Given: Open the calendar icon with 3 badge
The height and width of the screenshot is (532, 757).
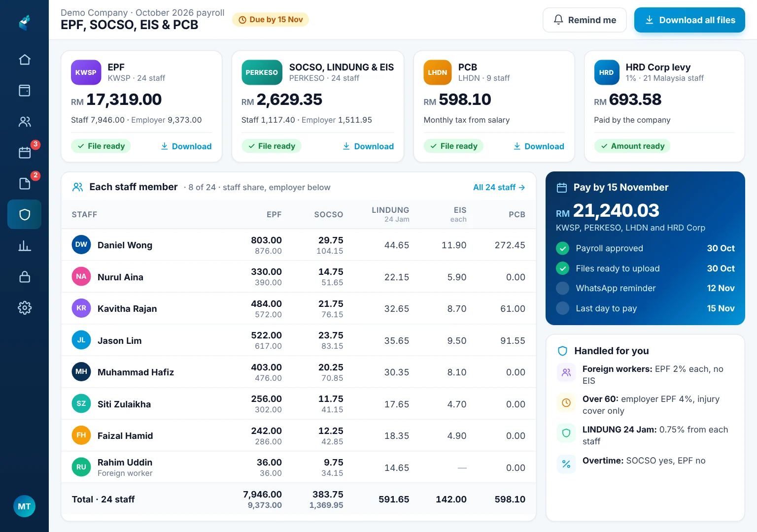Looking at the screenshot, I should 25,153.
